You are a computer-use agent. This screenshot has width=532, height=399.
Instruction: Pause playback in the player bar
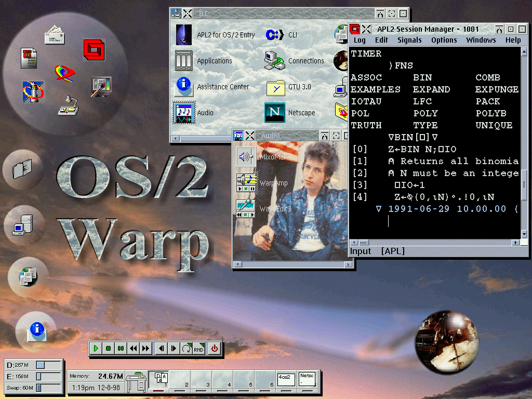[121, 349]
